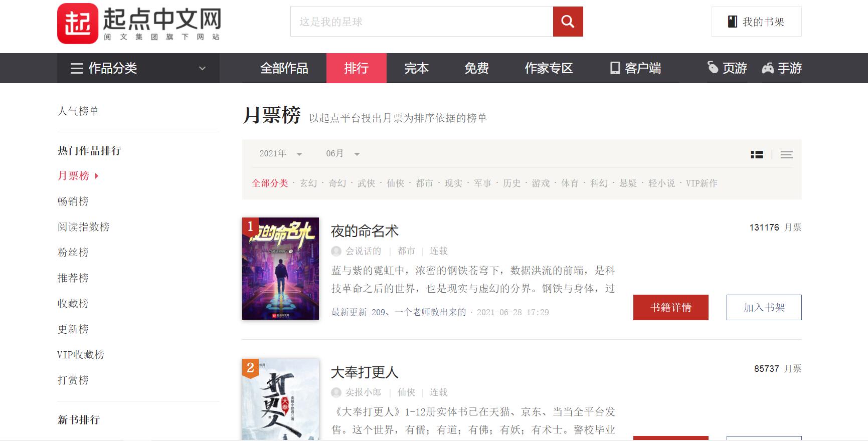
Task: Filter ranking by 仙侠 category
Action: pos(395,183)
